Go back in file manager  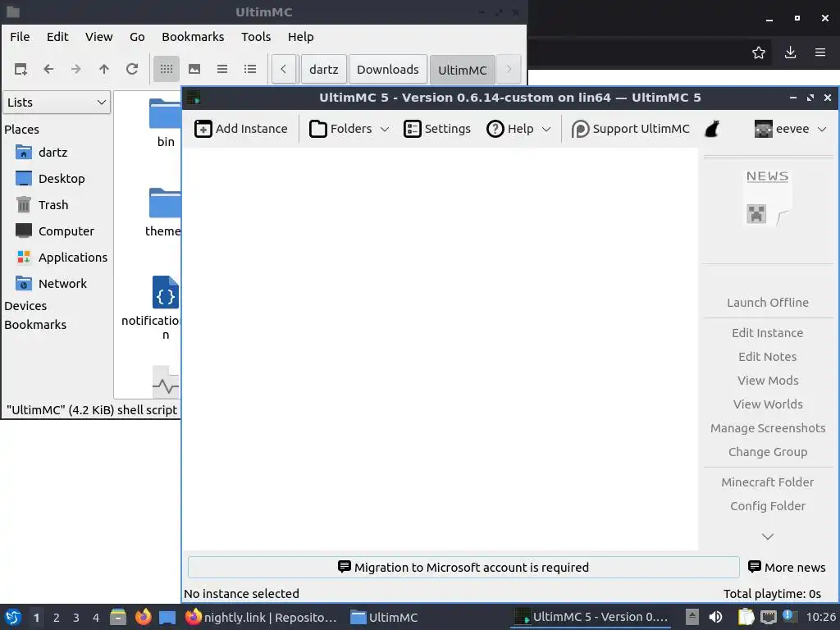(x=48, y=69)
